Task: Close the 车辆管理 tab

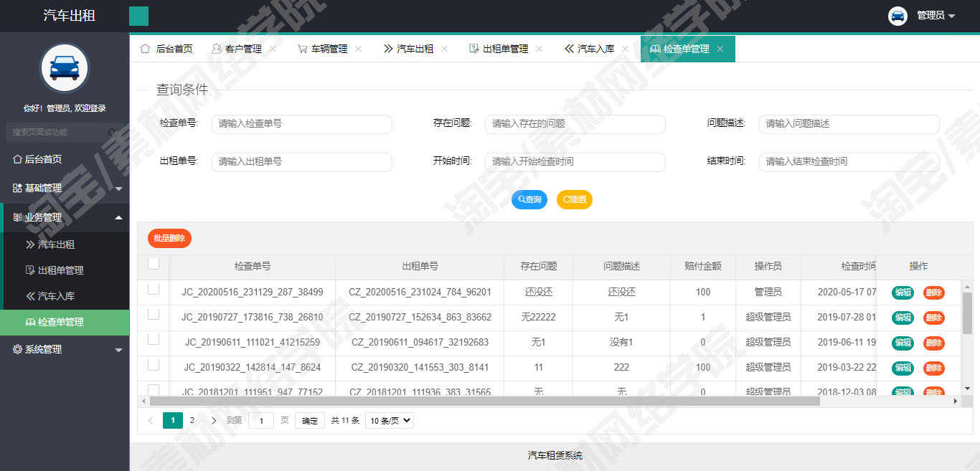Action: [359, 49]
